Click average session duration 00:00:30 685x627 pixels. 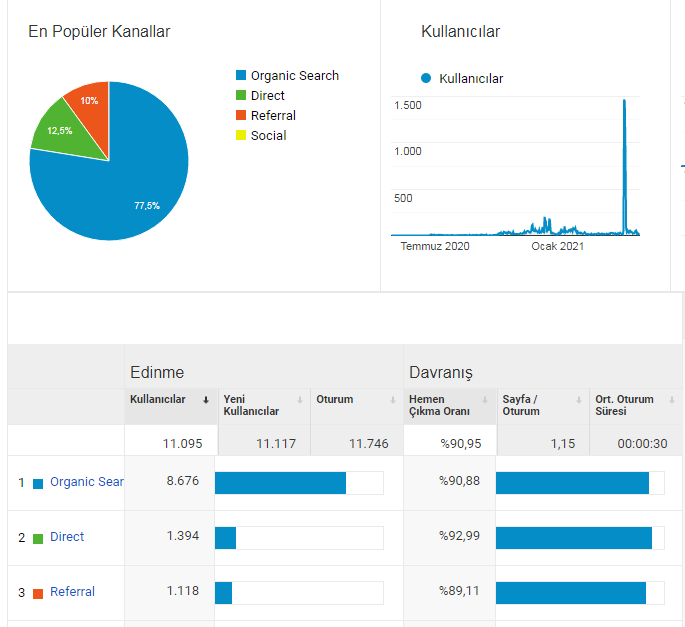click(642, 444)
